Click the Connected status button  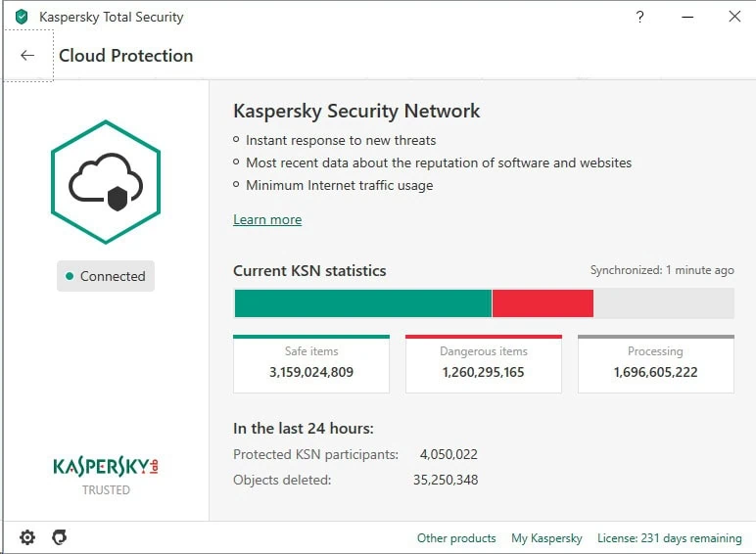[x=106, y=277]
